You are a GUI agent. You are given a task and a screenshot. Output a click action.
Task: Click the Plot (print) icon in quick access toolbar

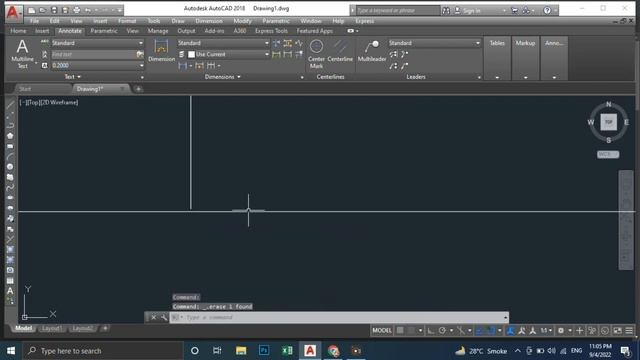point(76,10)
